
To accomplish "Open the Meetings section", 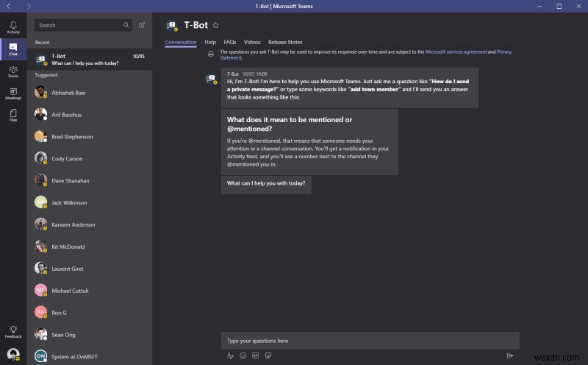I will click(13, 93).
